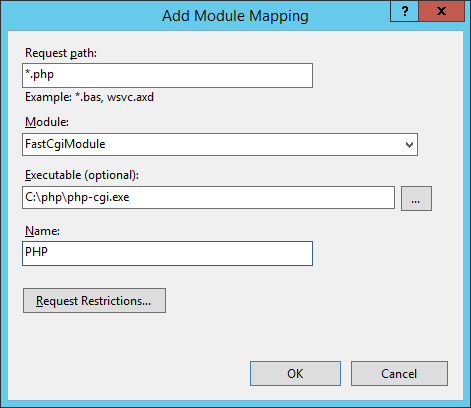Confirm mapping with OK button
The height and width of the screenshot is (408, 471).
pos(295,373)
